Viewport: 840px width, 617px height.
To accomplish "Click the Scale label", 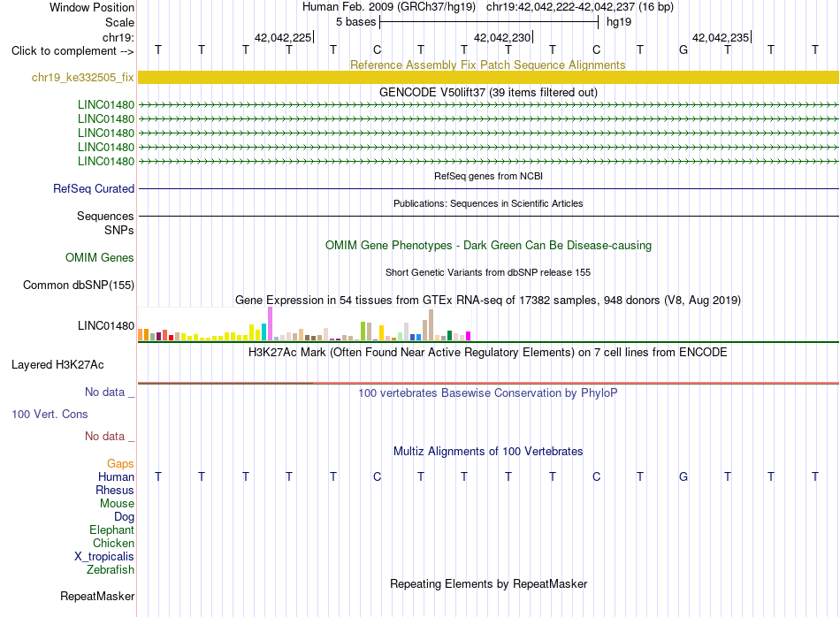I will 119,22.
